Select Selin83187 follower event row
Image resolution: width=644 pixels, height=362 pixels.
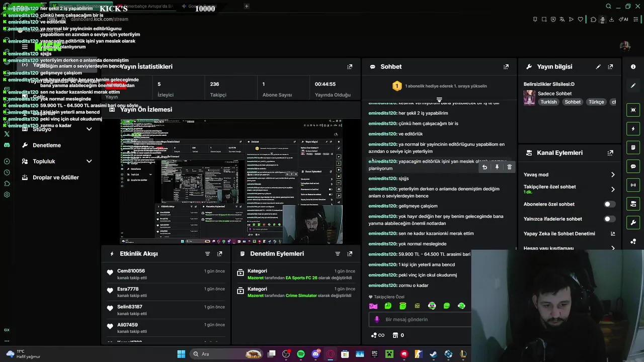pyautogui.click(x=166, y=310)
